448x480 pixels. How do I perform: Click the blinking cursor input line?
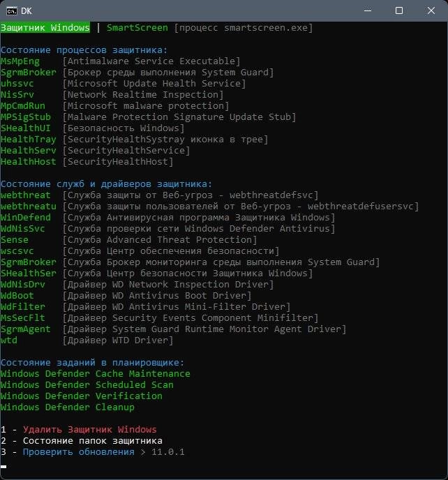coord(3,467)
